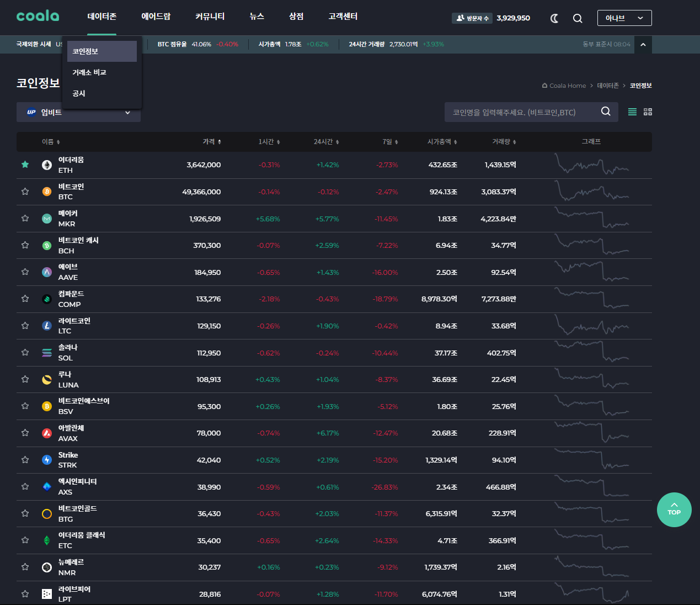Viewport: 700px width, 605px height.
Task: Click the coin search magnifier button
Action: point(606,112)
